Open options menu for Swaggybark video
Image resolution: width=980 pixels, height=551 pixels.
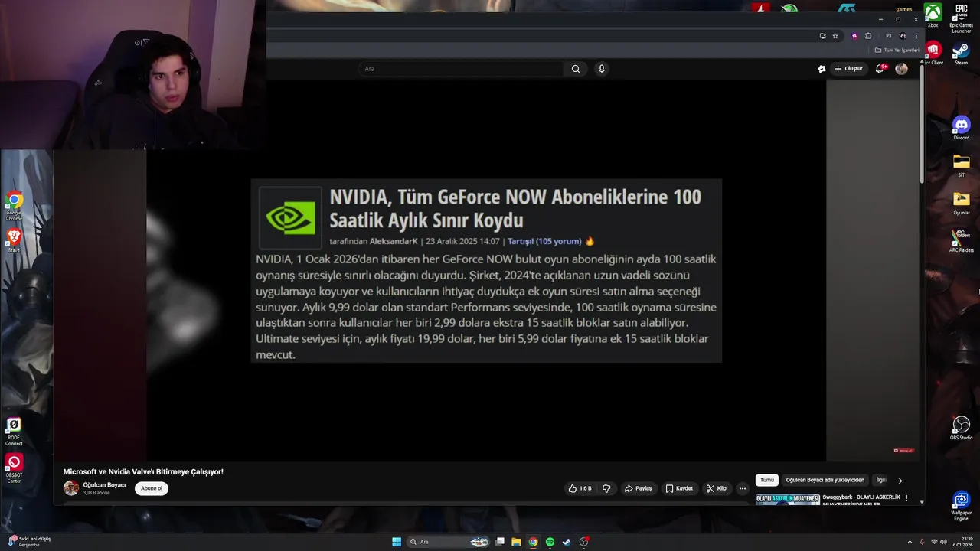click(906, 498)
